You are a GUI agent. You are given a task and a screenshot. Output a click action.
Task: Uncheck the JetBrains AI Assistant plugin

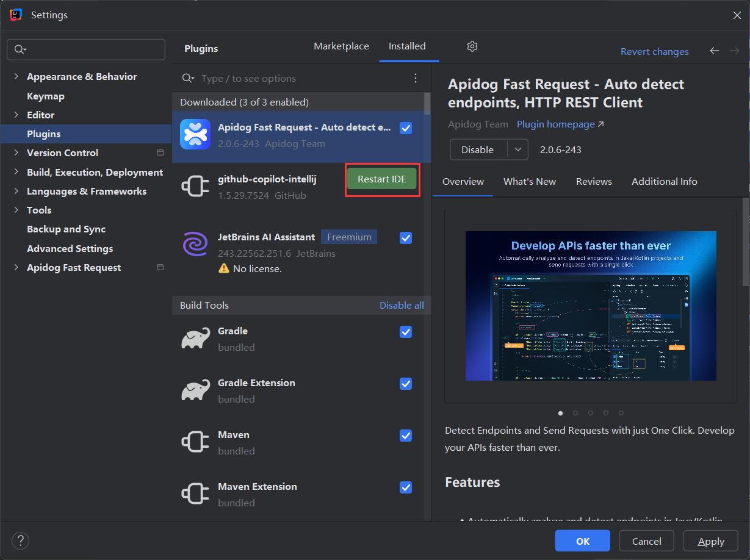406,238
